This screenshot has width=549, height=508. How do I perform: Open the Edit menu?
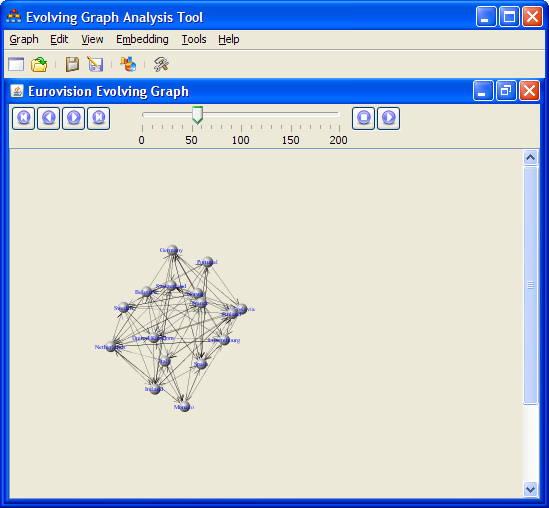59,39
